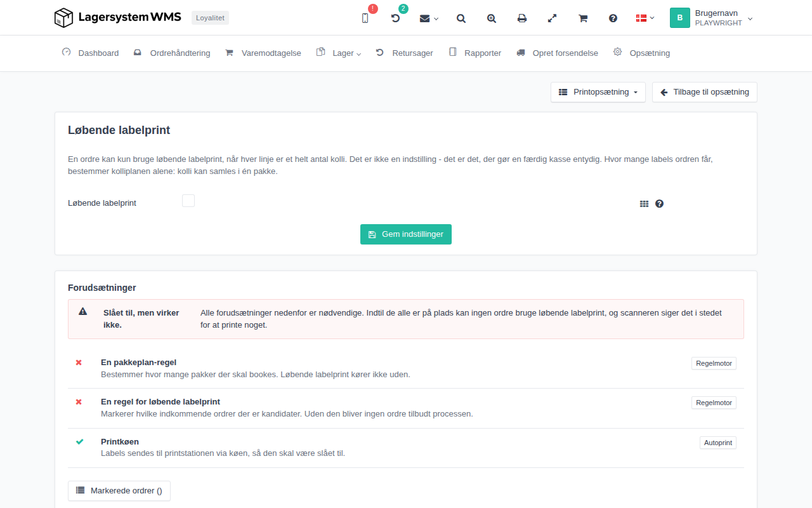Click the warning triangle in the alert box

point(83,312)
